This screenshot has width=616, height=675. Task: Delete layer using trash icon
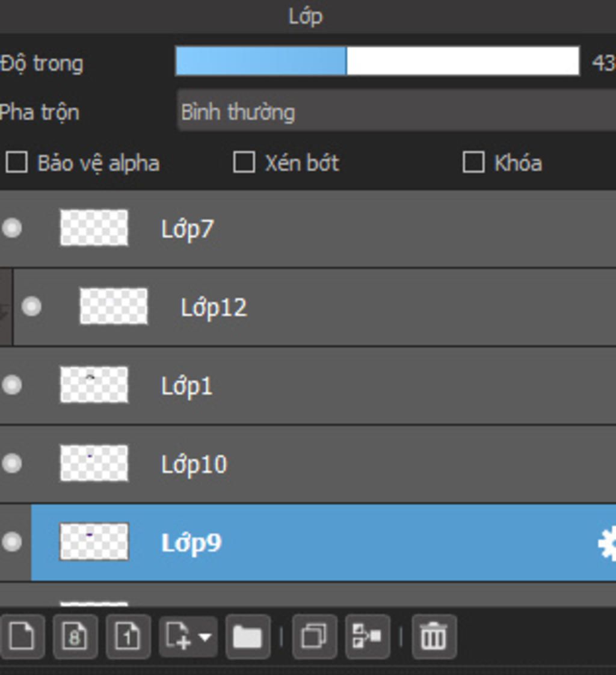tap(434, 636)
